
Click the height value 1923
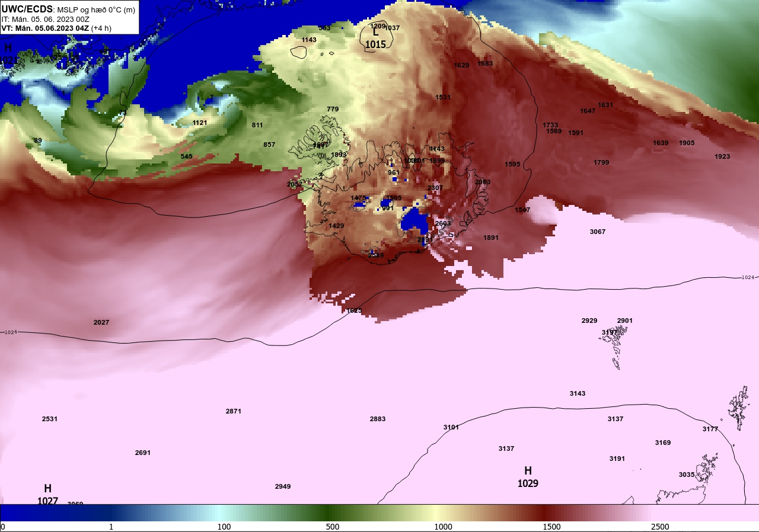pos(722,156)
